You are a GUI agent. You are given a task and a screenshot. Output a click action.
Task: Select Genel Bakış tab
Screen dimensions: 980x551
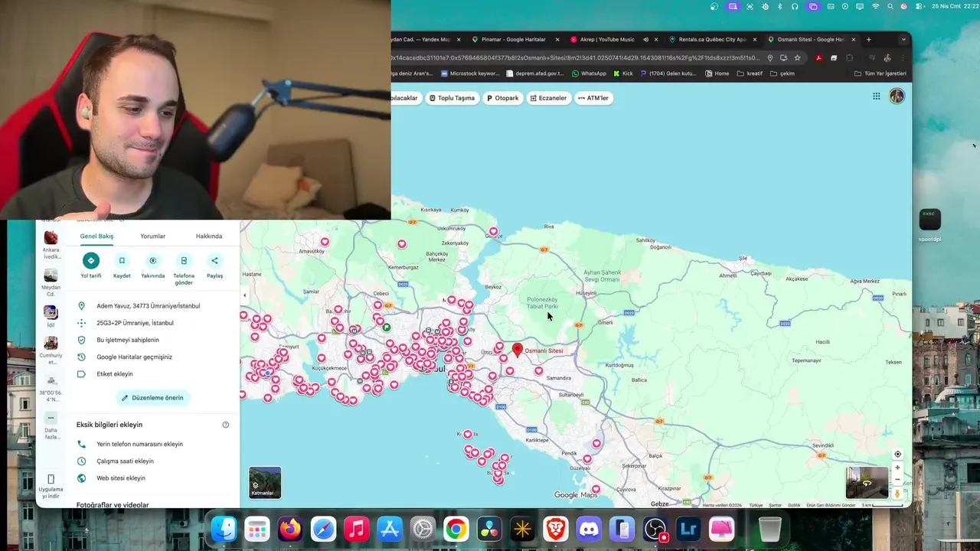(x=96, y=236)
